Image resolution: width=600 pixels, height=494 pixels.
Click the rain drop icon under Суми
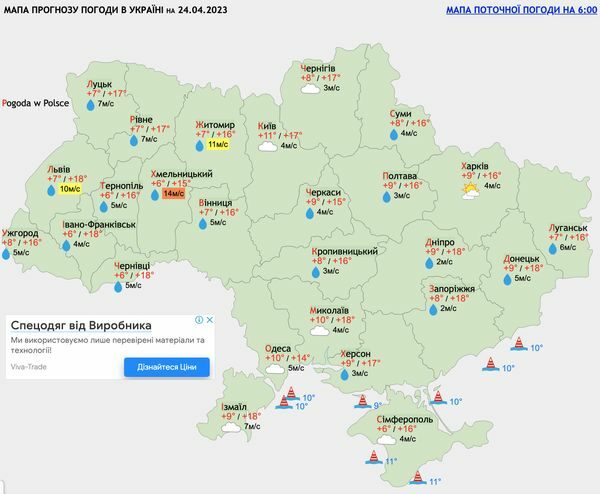click(x=394, y=134)
